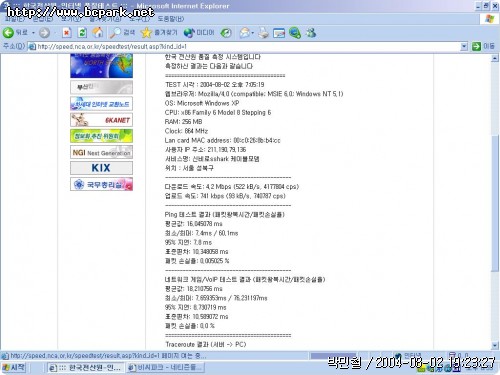Open the Tools menu in the menu bar
The width and height of the screenshot is (500, 375).
(139, 19)
